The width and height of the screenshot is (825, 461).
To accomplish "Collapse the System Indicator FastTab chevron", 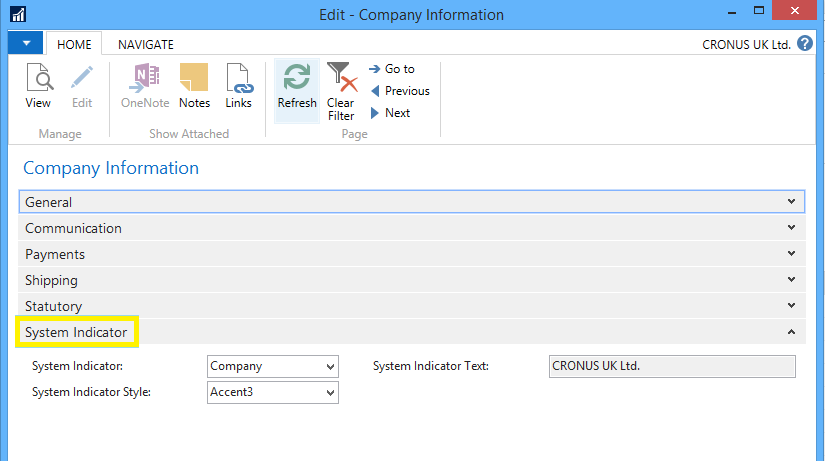I will 791,332.
